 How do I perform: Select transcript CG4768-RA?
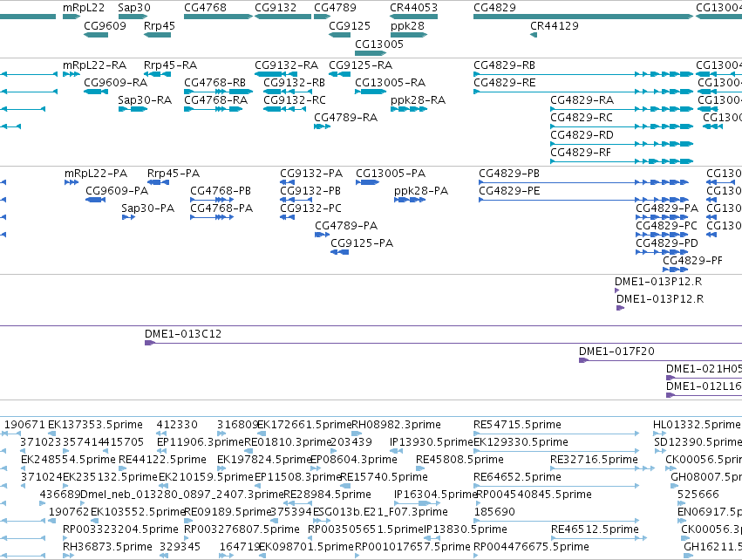tap(213, 109)
